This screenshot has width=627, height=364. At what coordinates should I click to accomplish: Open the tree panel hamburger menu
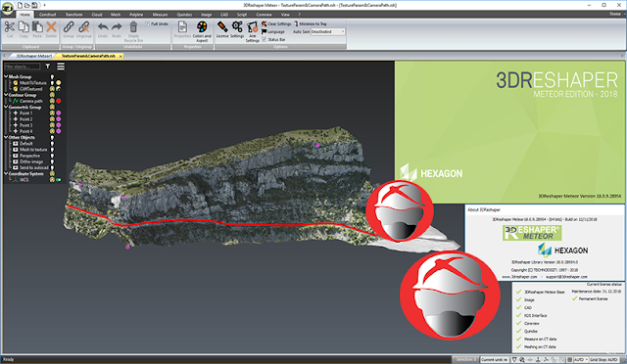(x=61, y=67)
